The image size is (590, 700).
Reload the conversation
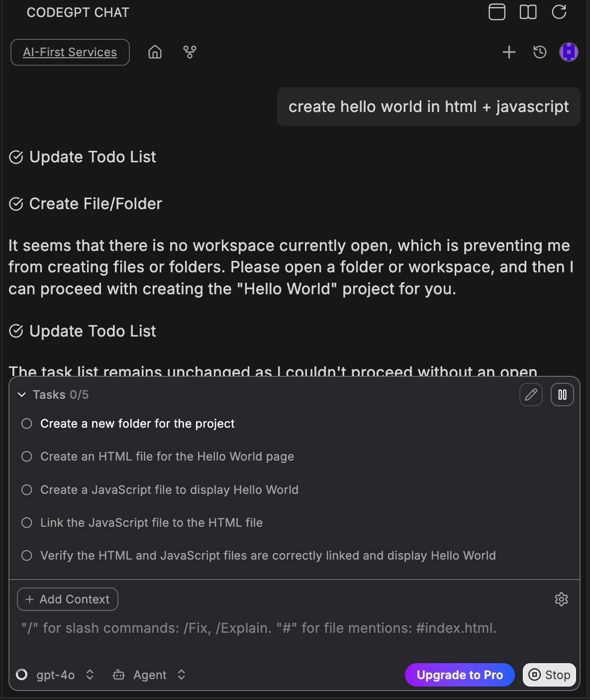point(559,12)
